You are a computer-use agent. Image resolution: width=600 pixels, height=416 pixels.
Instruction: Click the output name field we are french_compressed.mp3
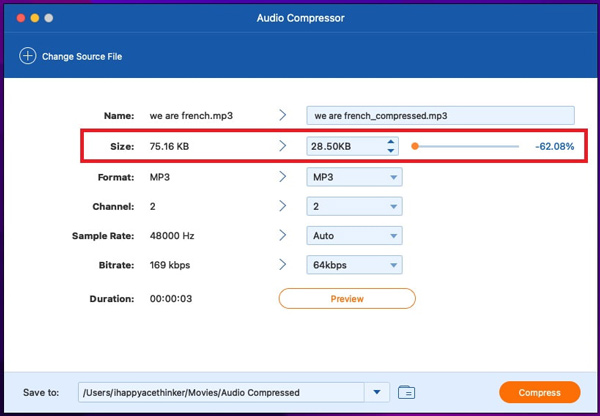coord(440,116)
